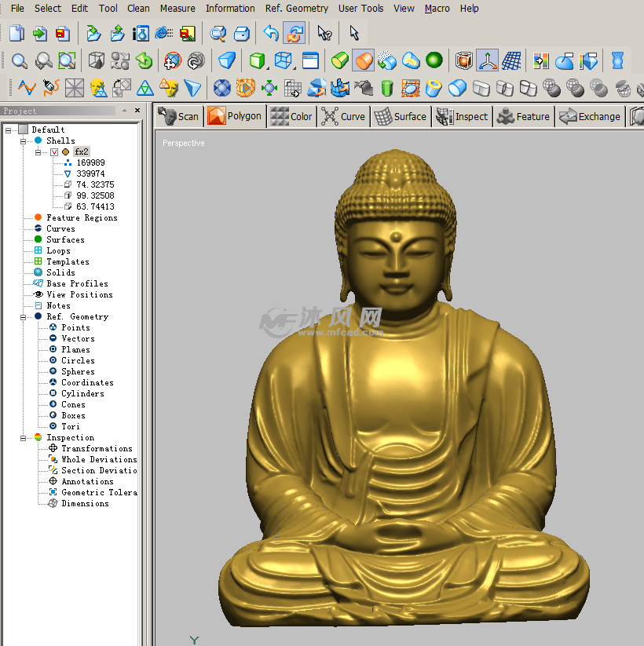Select Whole Deviations in the tree
The width and height of the screenshot is (644, 646).
(98, 459)
